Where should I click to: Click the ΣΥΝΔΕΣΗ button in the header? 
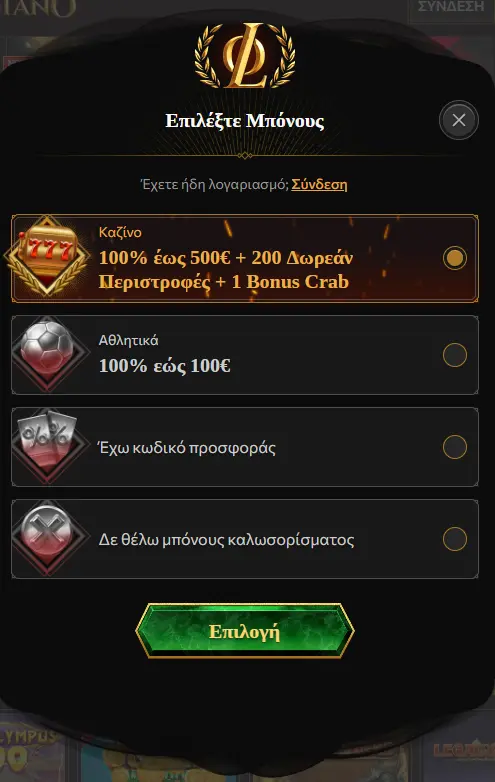[451, 9]
